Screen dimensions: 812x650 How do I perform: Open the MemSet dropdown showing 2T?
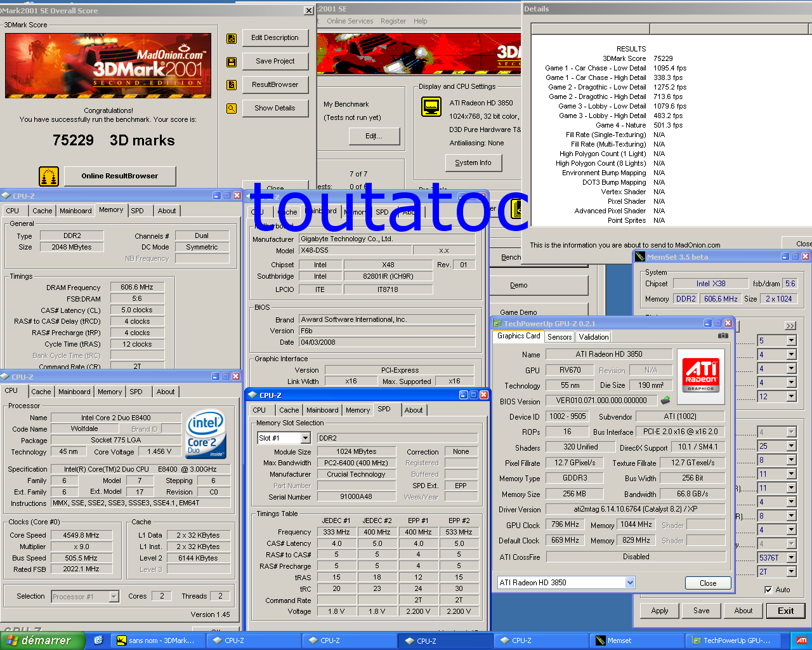791,572
